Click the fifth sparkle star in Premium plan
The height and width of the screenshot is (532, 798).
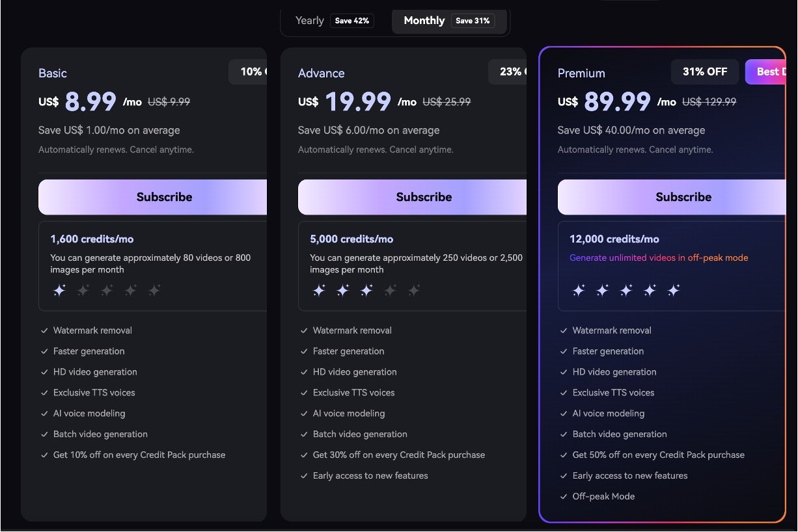pyautogui.click(x=674, y=291)
